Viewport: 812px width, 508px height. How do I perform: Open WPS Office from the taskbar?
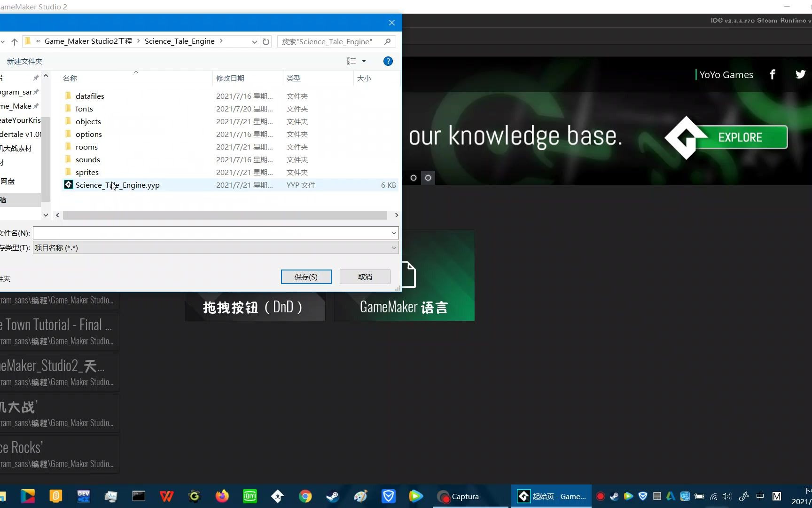[166, 496]
